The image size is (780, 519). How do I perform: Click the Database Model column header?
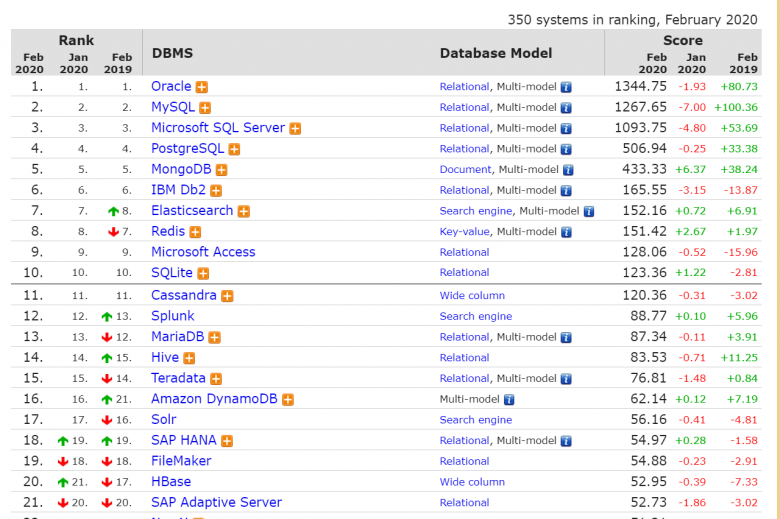coord(496,53)
